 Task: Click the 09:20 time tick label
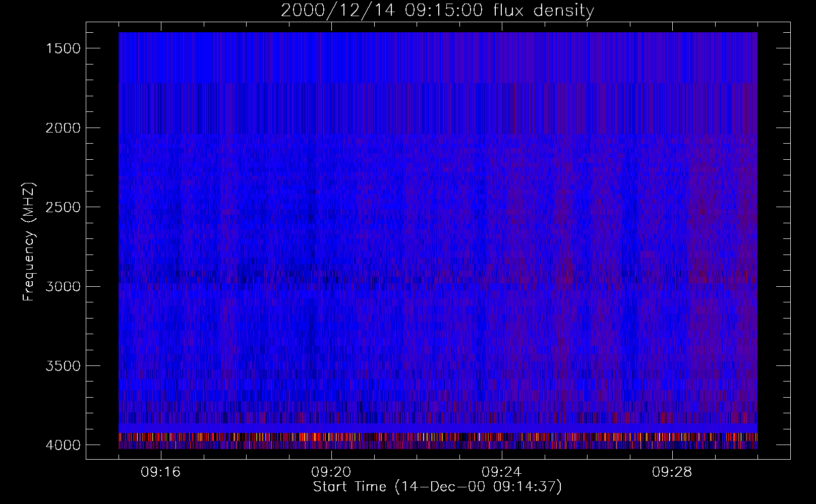[331, 472]
